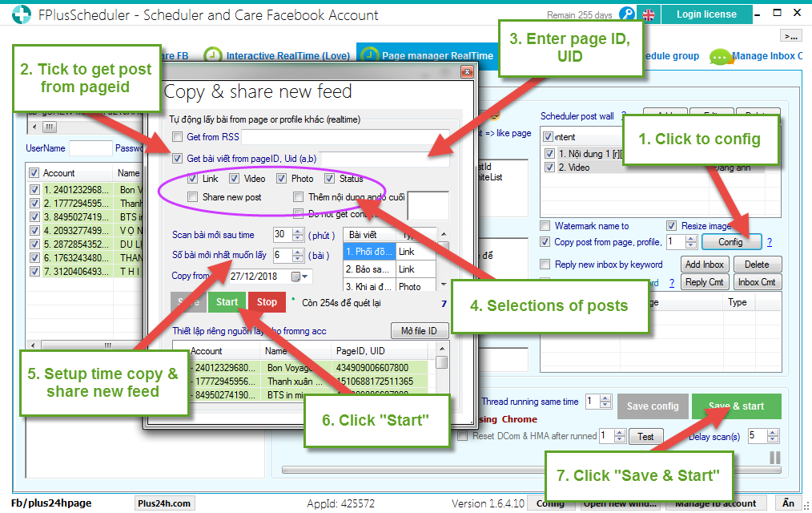Tick the Thêm nội dung checkbox
Viewport: 812px width, 513px height.
pyautogui.click(x=298, y=197)
